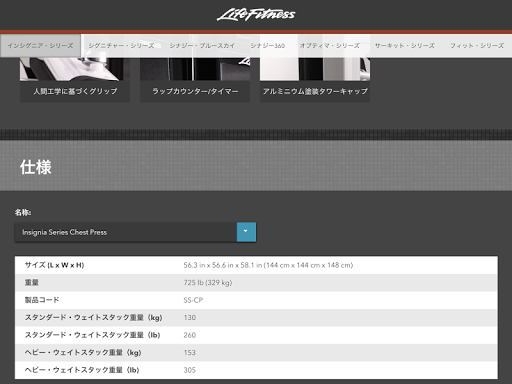Switch to シグニチャー・シリーズ tab
This screenshot has height=384, width=512.
(121, 45)
